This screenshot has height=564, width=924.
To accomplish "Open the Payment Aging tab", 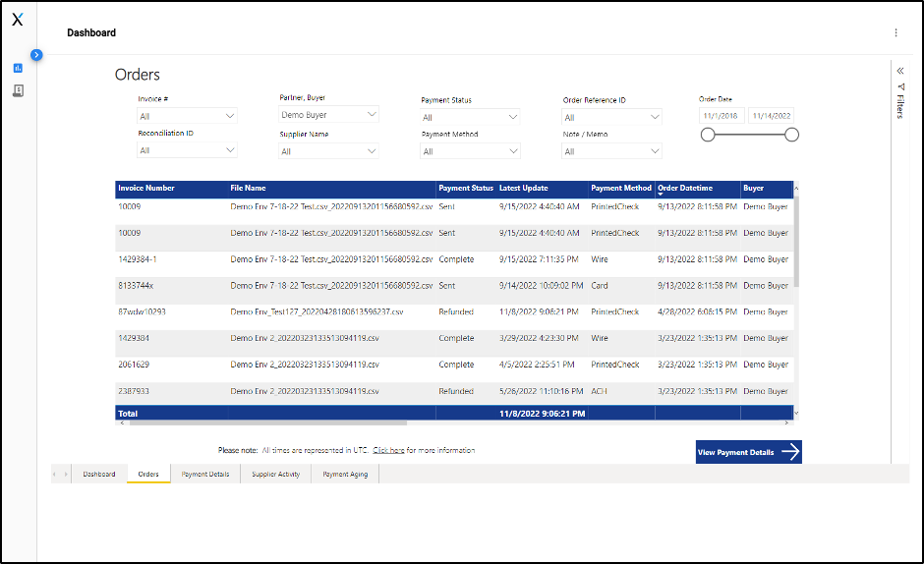I will 345,474.
